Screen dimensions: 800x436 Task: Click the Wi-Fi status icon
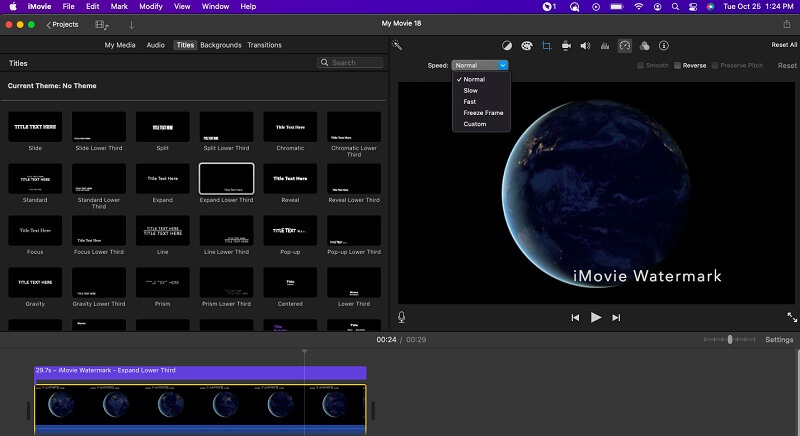click(639, 7)
